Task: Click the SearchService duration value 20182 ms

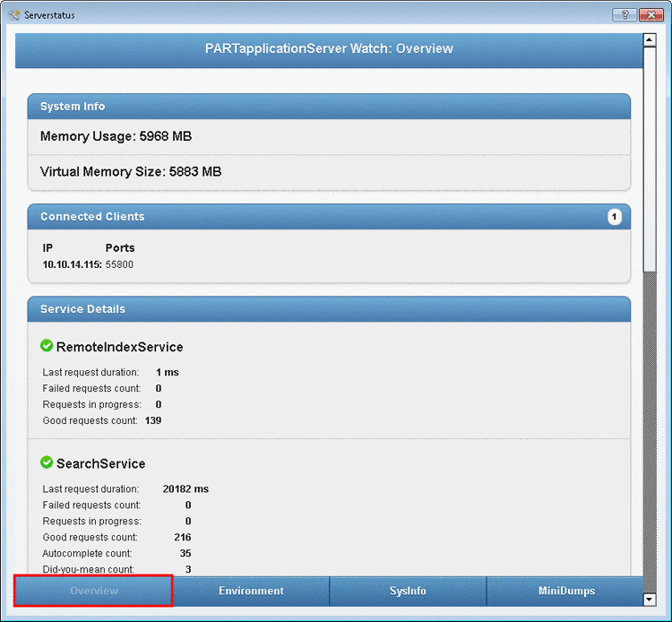Action: 185,488
